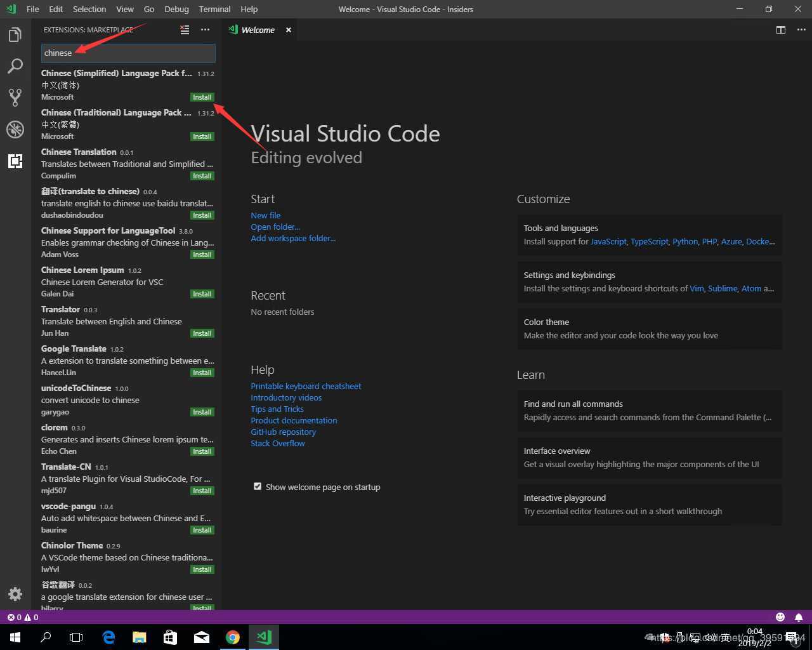Open the File menu
This screenshot has height=650, width=812.
coord(33,9)
